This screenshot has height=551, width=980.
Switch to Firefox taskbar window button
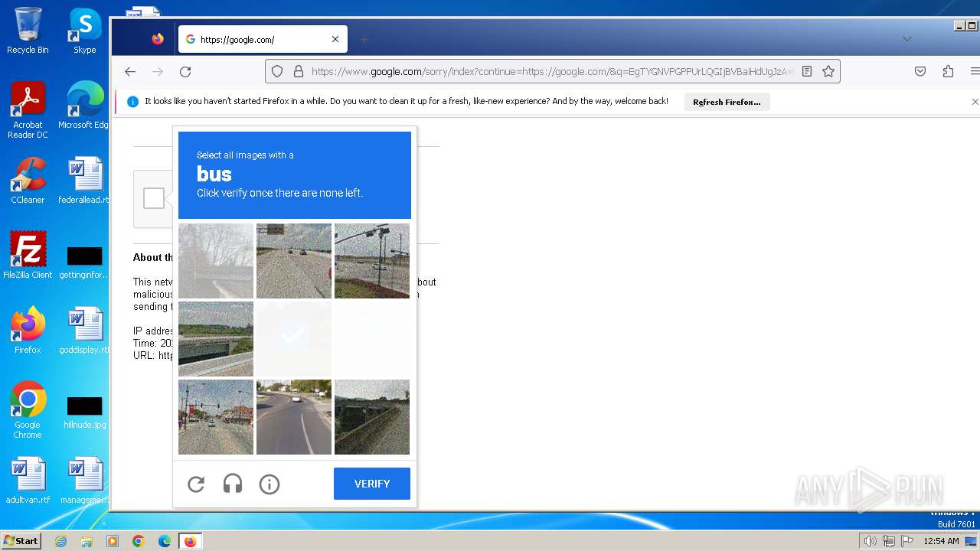click(190, 541)
